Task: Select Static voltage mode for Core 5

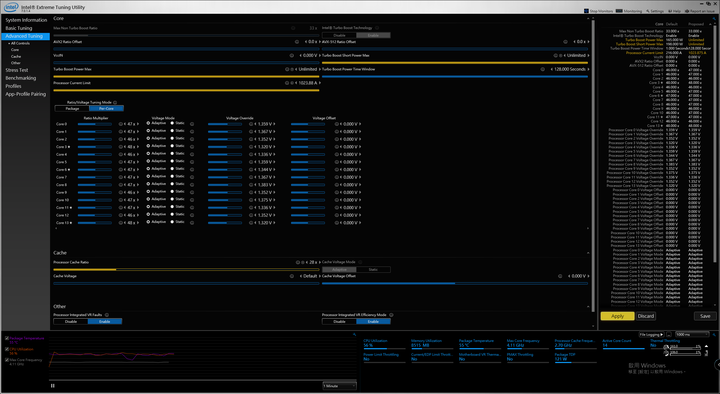Action: [172, 161]
